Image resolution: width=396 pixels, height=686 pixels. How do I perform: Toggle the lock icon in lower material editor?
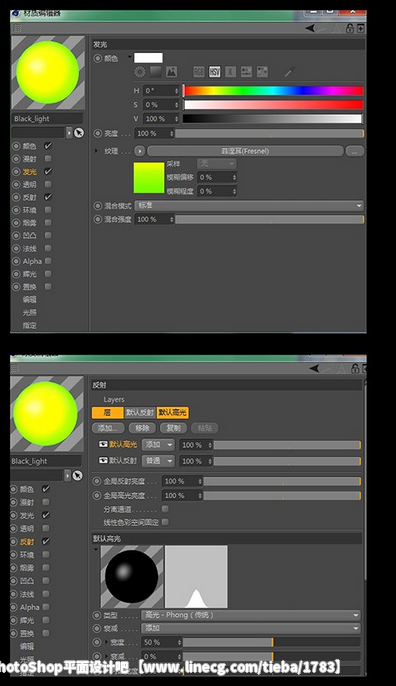[x=355, y=368]
